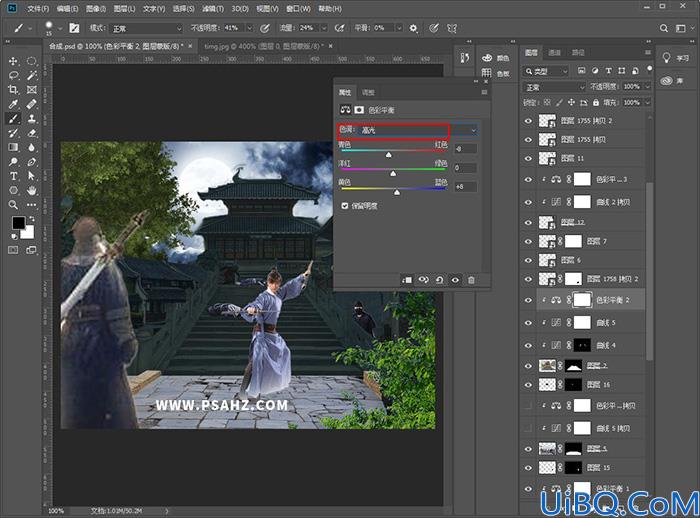The height and width of the screenshot is (518, 700).
Task: Select the Crop tool
Action: (13, 90)
